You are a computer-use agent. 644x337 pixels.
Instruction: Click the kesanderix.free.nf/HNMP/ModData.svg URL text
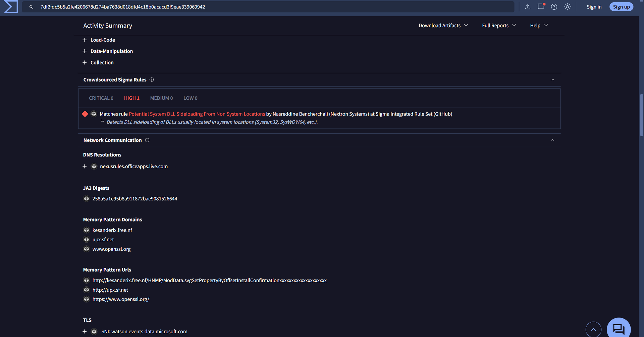point(210,280)
